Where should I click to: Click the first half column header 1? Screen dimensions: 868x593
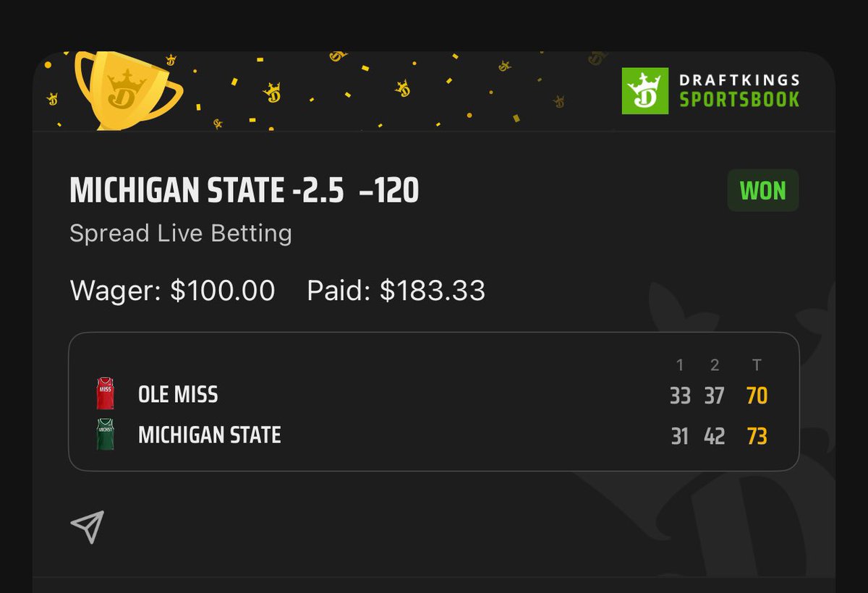[x=679, y=364]
